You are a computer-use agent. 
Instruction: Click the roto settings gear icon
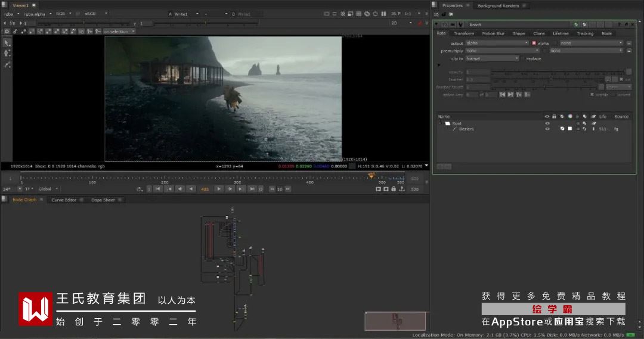[7, 32]
